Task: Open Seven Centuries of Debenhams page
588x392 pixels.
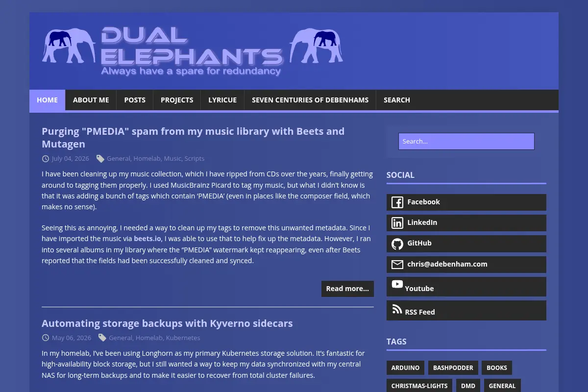Action: [x=310, y=100]
